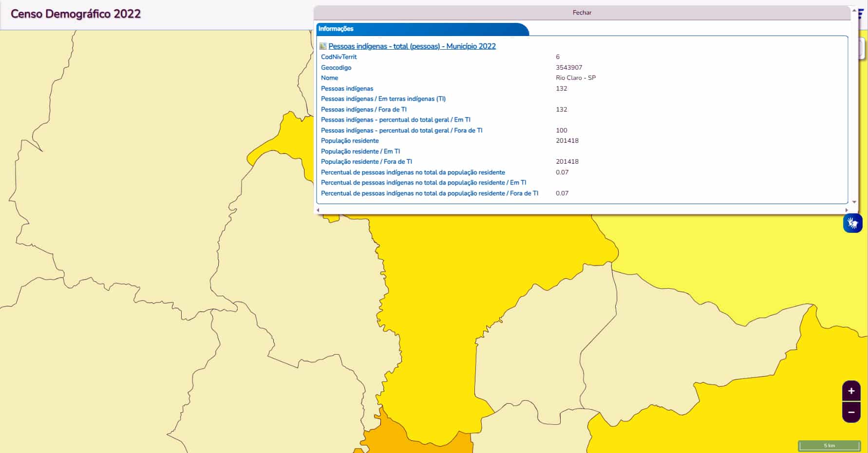Click the Fechar button to close the popup
The height and width of the screenshot is (453, 868).
click(x=582, y=13)
